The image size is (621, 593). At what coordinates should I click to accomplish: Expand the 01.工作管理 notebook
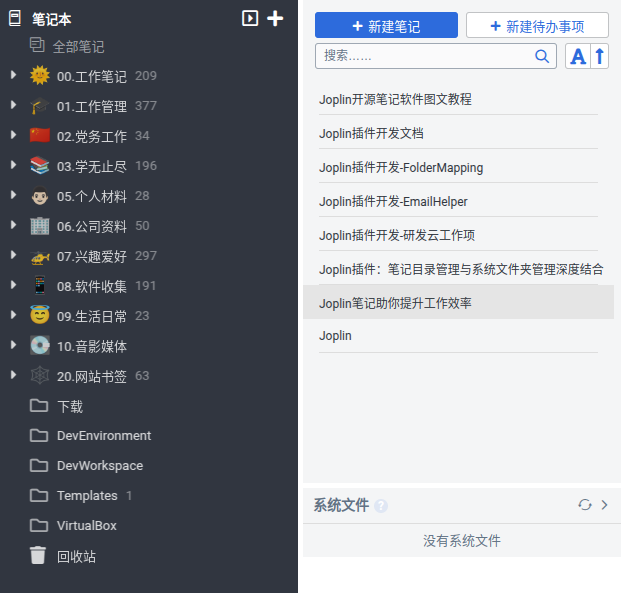tap(13, 105)
